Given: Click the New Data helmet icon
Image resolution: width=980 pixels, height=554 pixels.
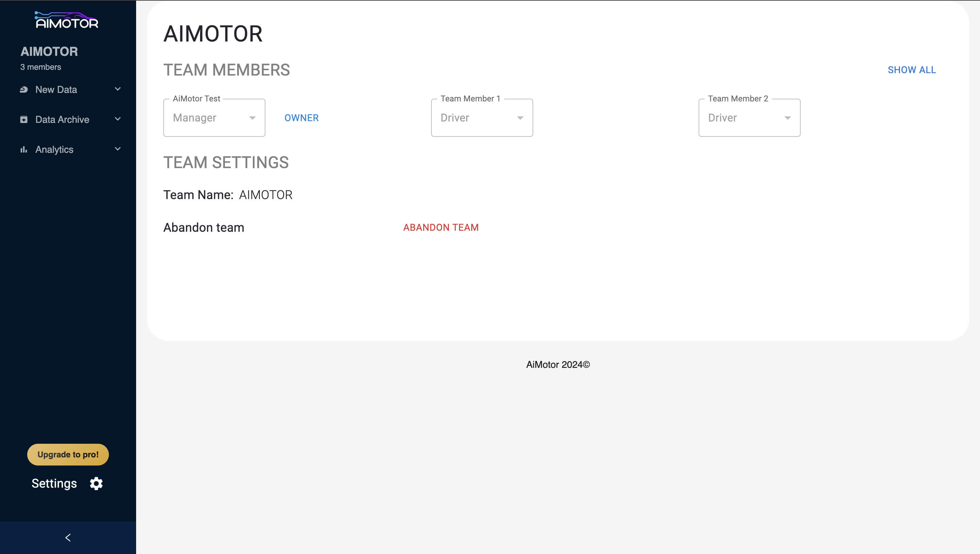Looking at the screenshot, I should click(x=23, y=89).
